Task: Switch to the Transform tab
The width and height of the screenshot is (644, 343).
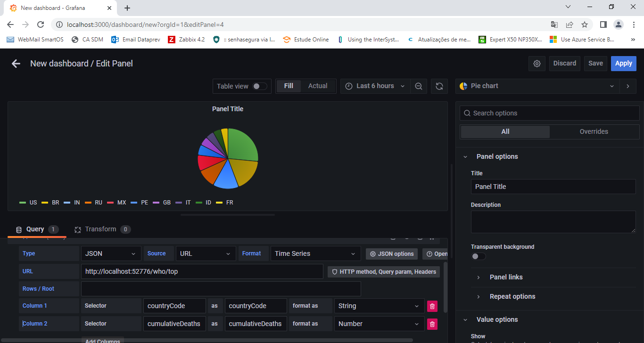Action: [100, 229]
